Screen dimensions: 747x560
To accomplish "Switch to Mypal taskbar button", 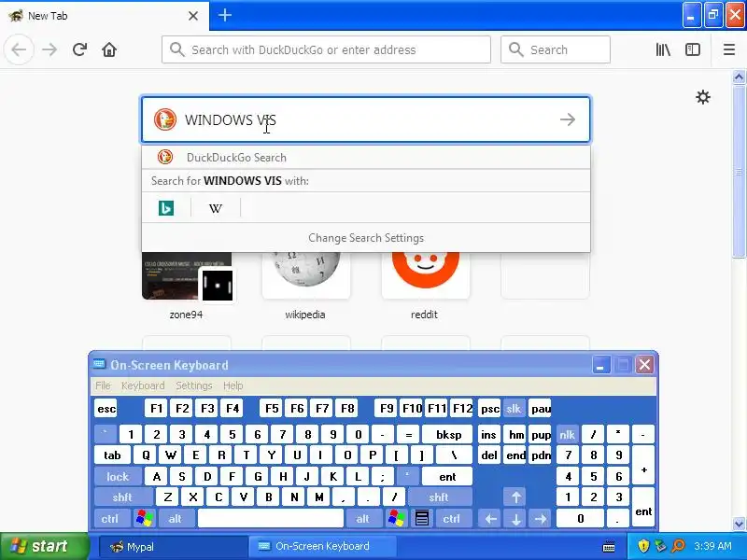I will 173,547.
